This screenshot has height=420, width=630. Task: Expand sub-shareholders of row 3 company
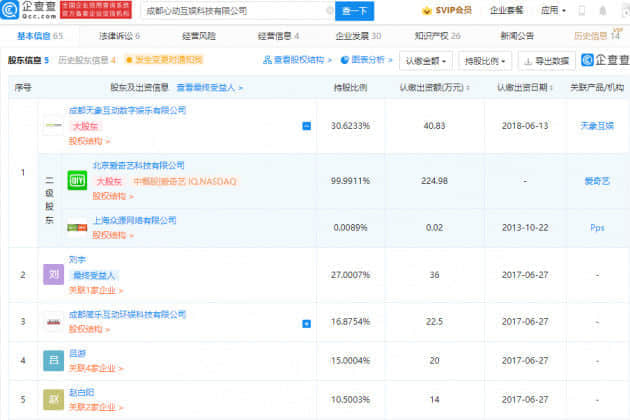(x=306, y=324)
